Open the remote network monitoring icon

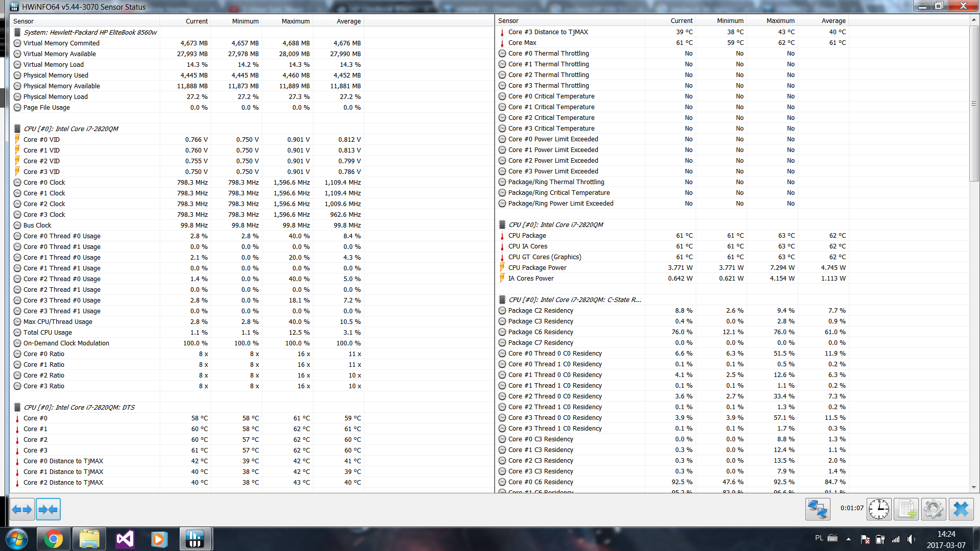[818, 509]
